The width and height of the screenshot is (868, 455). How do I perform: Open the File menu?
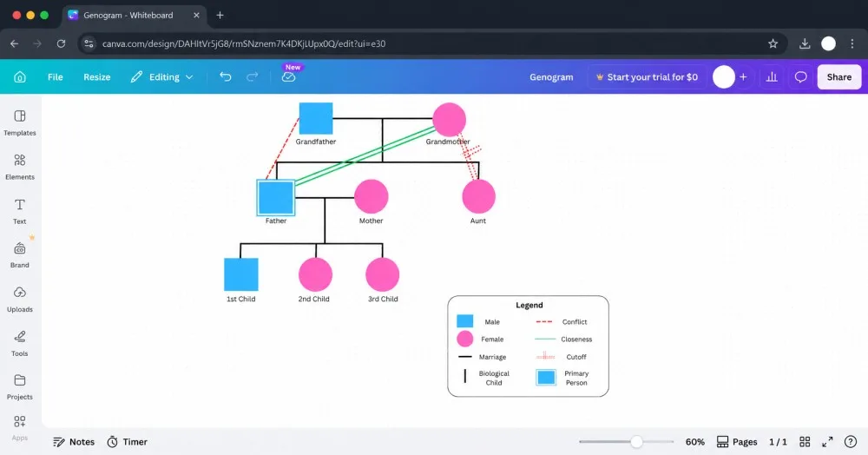[x=56, y=77]
